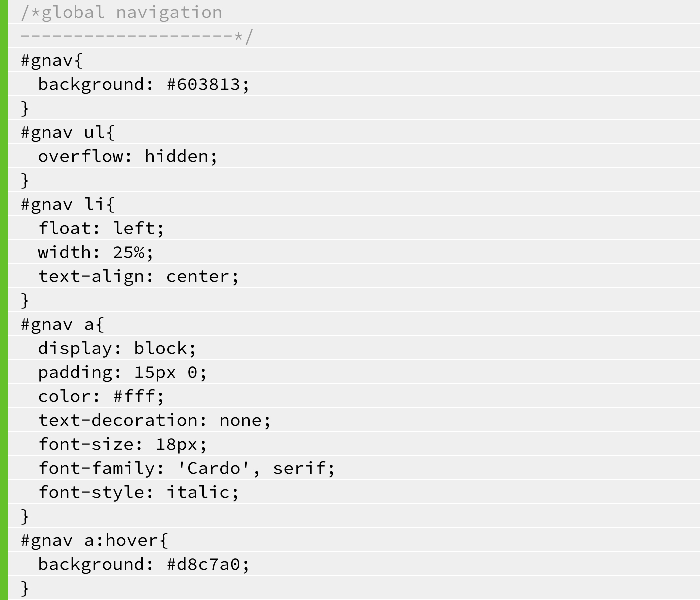Click the "color: #fff;" declaration
This screenshot has height=600, width=700.
(x=101, y=396)
